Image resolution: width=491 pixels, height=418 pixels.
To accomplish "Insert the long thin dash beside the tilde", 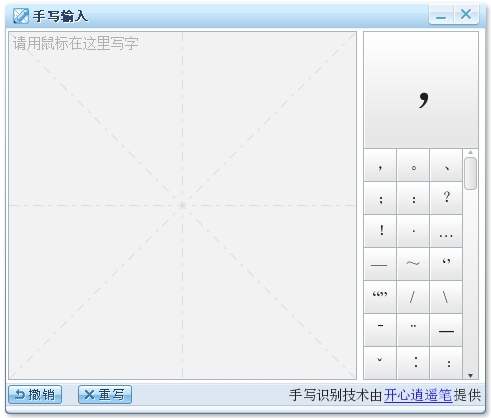I will [x=380, y=264].
